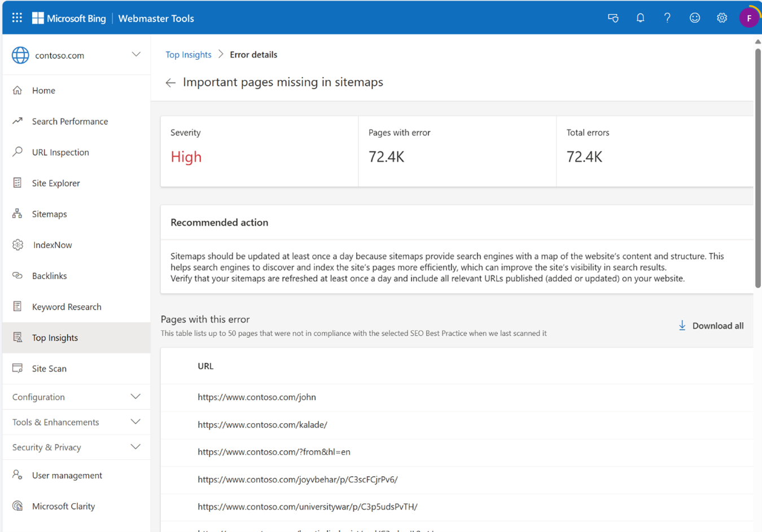This screenshot has width=762, height=532.
Task: Select IndexNow from the navigation menu
Action: tap(52, 245)
